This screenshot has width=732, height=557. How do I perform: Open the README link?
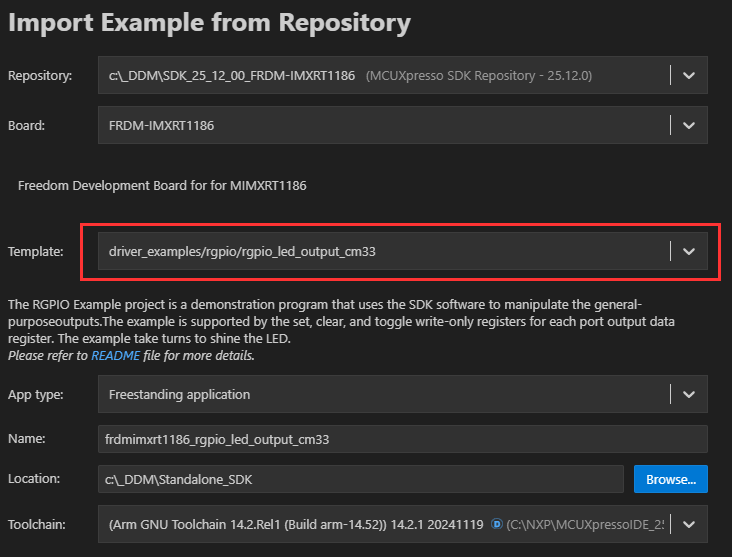115,356
